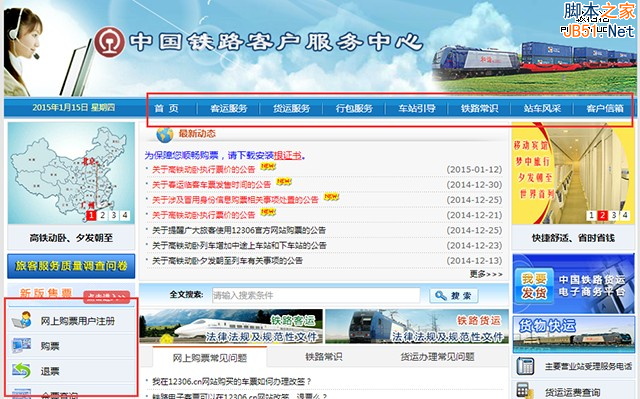Select slide 2 on the map carousel
This screenshot has width=640, height=399.
click(x=102, y=215)
